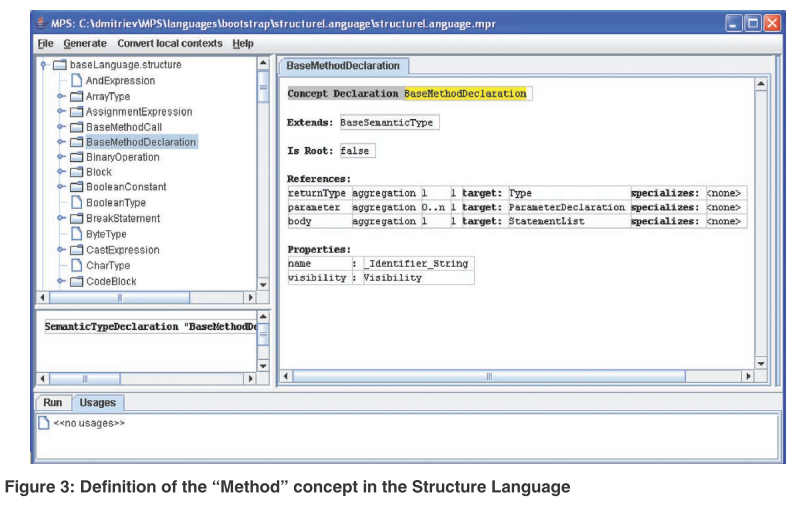Click the BooleanType file icon
The image size is (797, 505).
point(76,202)
